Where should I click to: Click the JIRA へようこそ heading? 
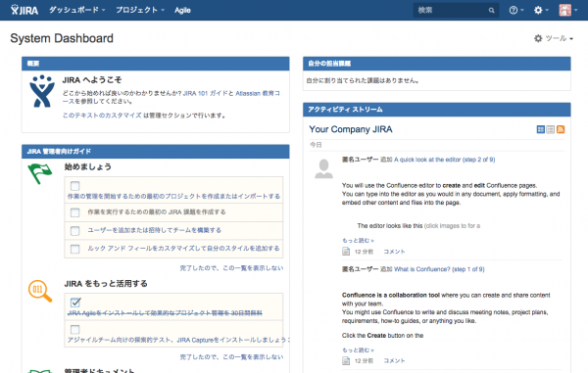[x=92, y=79]
